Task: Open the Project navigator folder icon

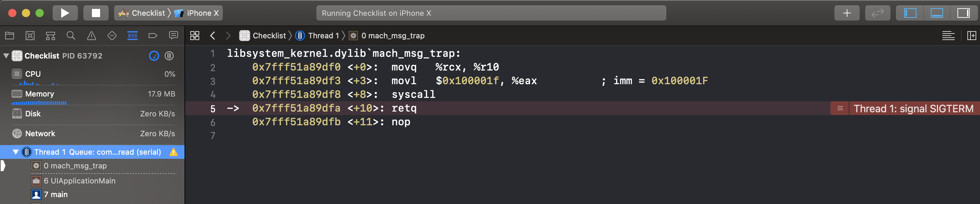Action: (x=10, y=36)
